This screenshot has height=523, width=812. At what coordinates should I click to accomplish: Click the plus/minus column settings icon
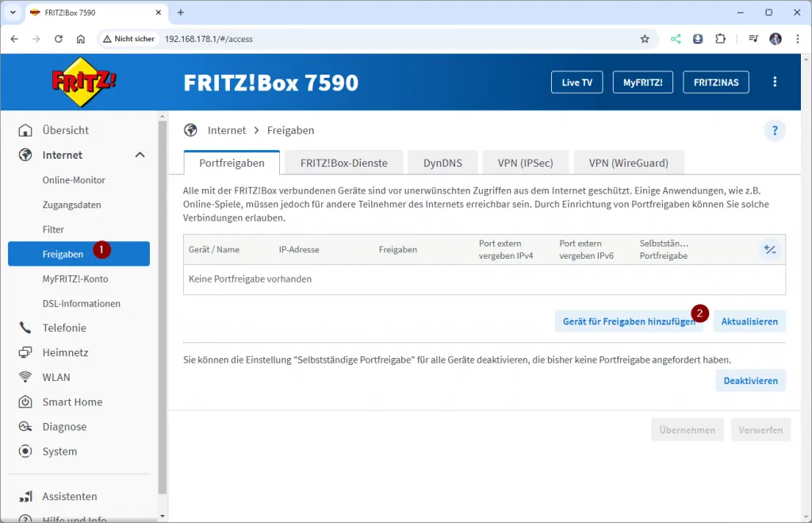[769, 250]
